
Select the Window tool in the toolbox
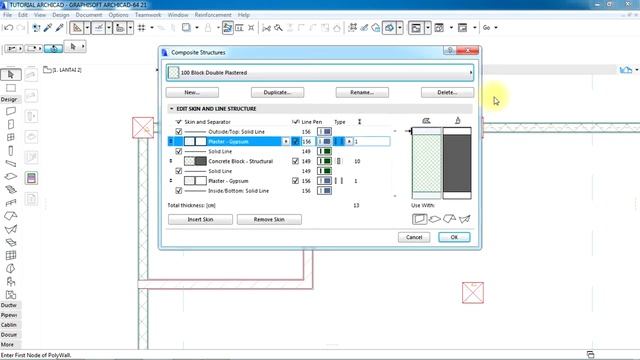pyautogui.click(x=11, y=137)
